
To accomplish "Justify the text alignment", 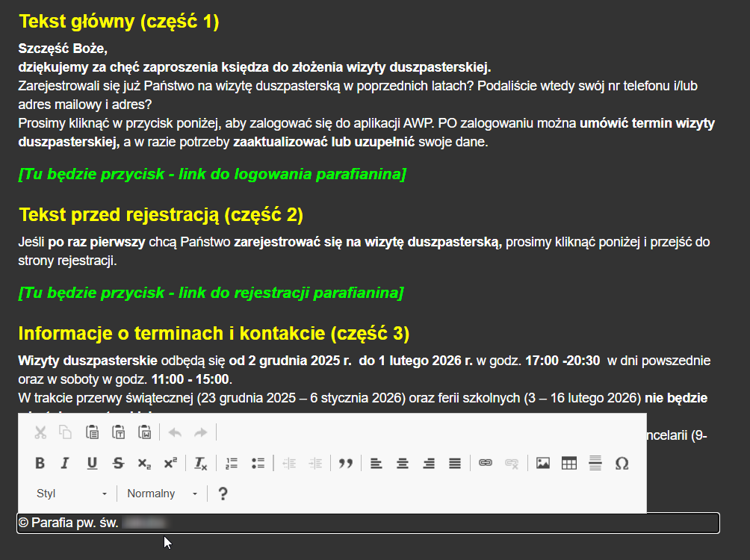I will (x=454, y=464).
